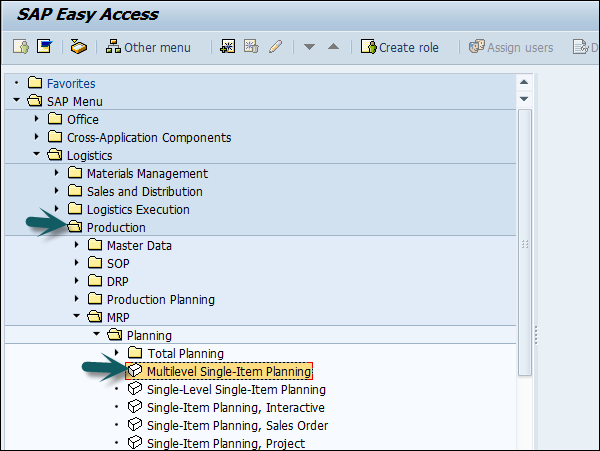Select the Production Planning folder

(160, 299)
